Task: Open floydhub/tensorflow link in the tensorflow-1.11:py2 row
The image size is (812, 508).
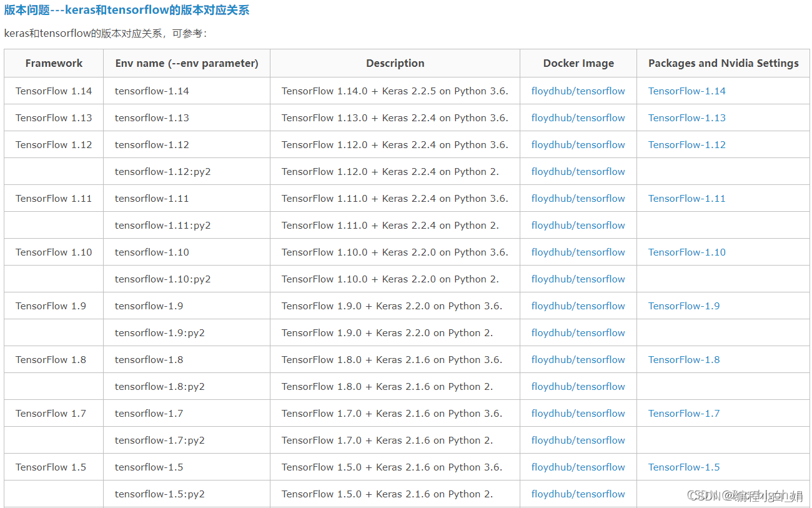Action: [x=578, y=226]
